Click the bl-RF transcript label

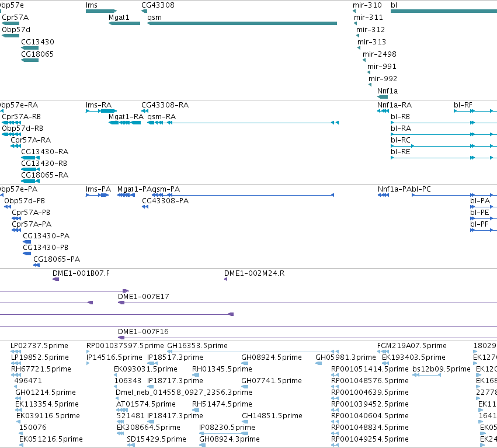click(463, 105)
